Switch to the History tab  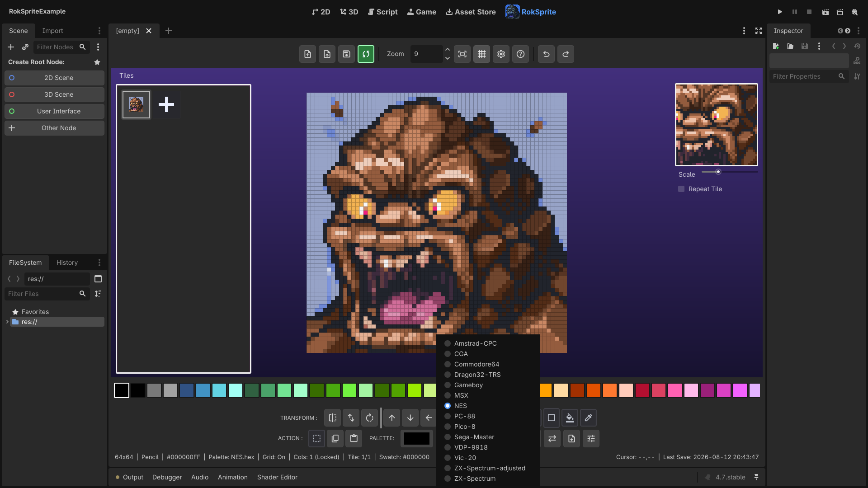pos(67,263)
